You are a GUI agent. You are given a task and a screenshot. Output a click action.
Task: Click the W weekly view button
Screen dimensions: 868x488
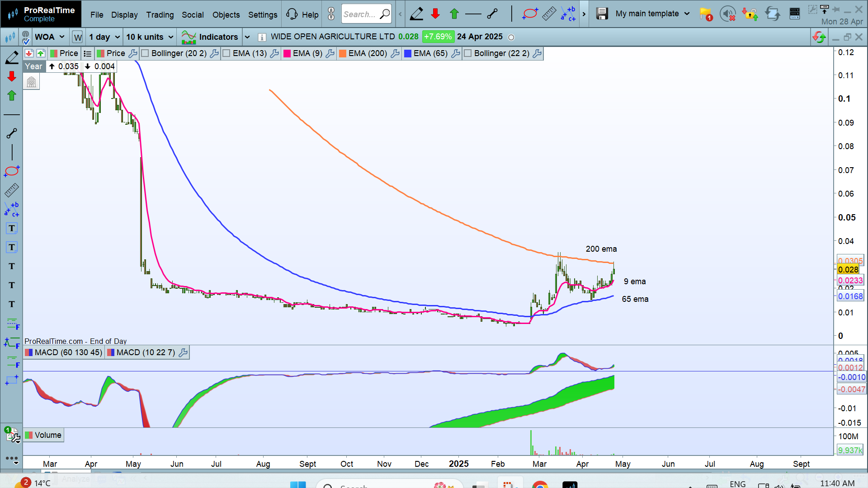(78, 37)
